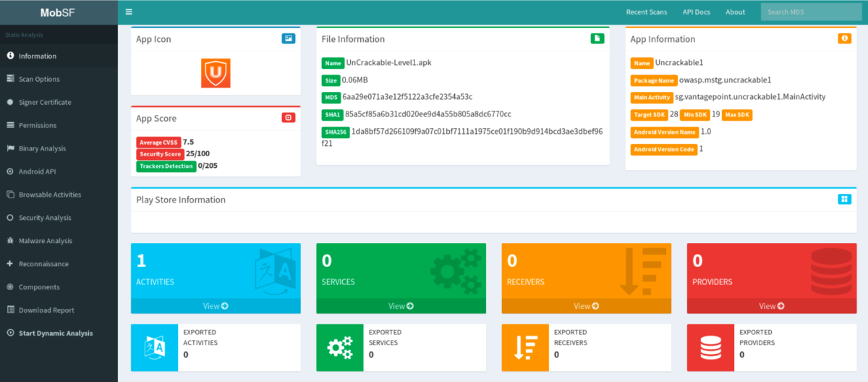The height and width of the screenshot is (382, 868).
Task: Click the Android Version Name label
Action: tap(664, 132)
